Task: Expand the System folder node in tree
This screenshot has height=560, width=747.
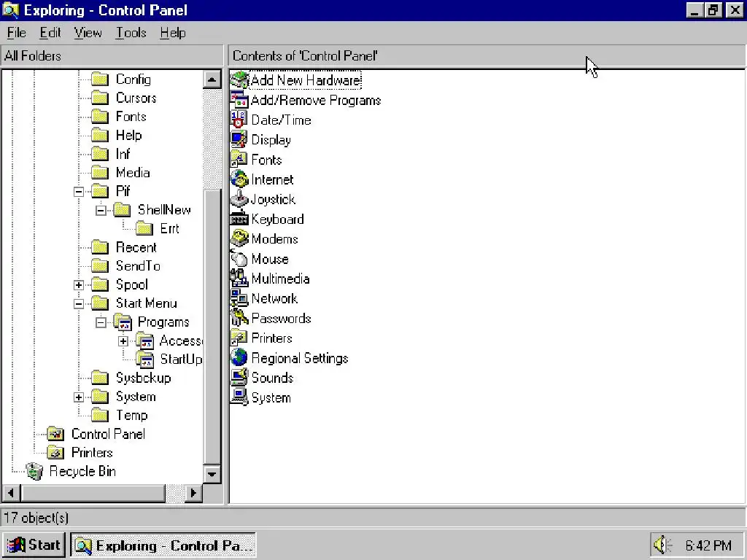Action: [x=79, y=397]
